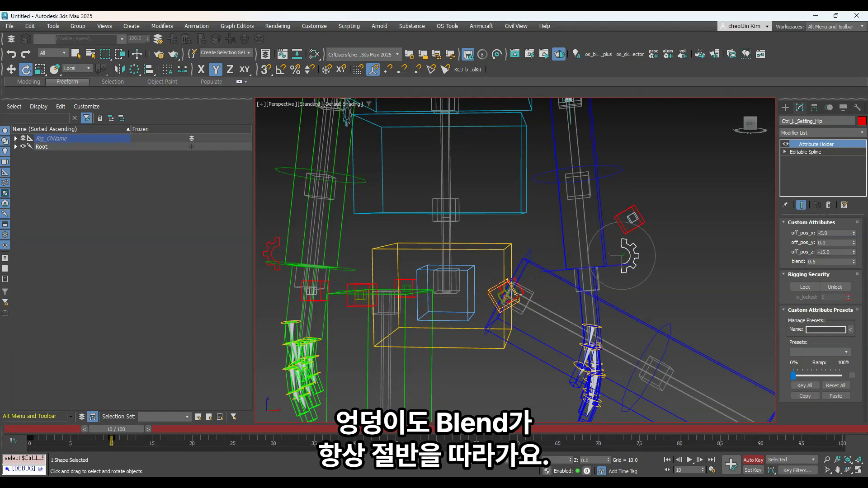Switch to the Freeform ribbon tab
The height and width of the screenshot is (488, 868).
(67, 82)
